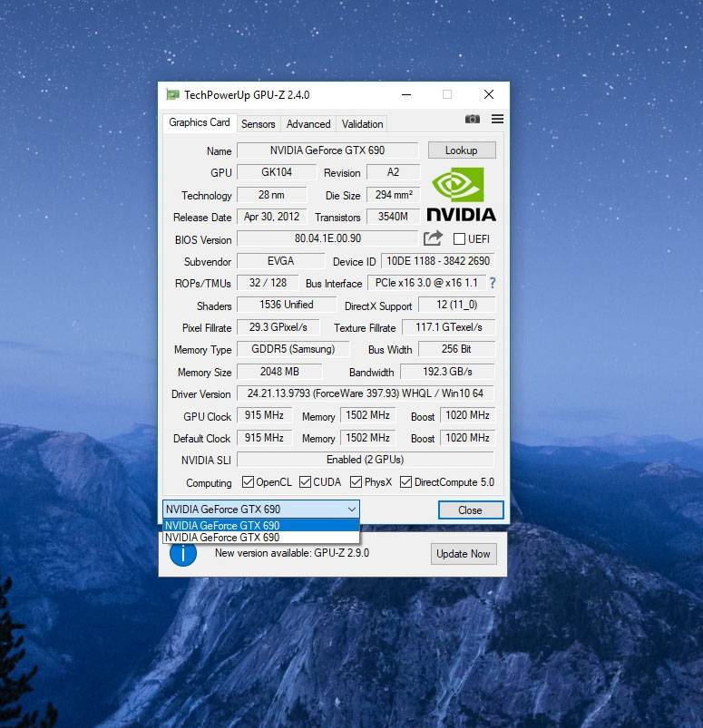Click the Update Now button
This screenshot has width=703, height=728.
point(464,554)
